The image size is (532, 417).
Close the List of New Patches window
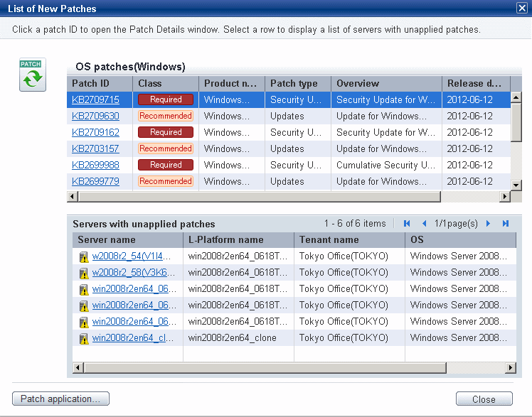[x=522, y=8]
